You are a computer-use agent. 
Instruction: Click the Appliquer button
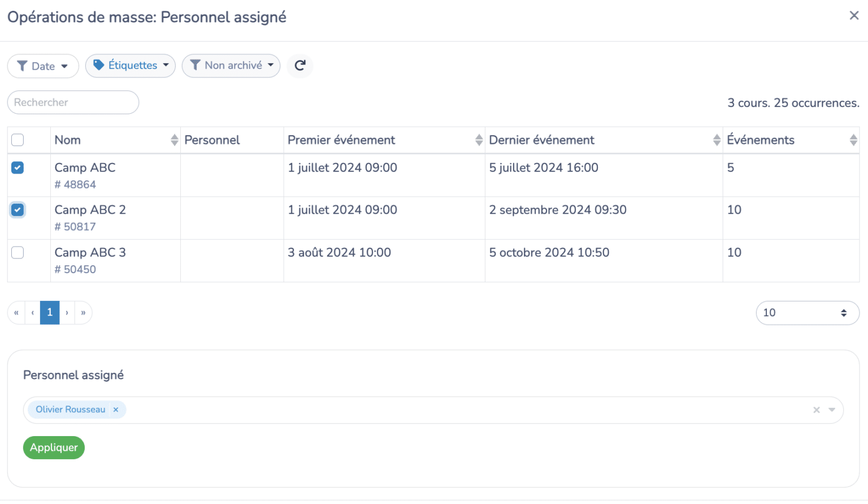tap(54, 447)
